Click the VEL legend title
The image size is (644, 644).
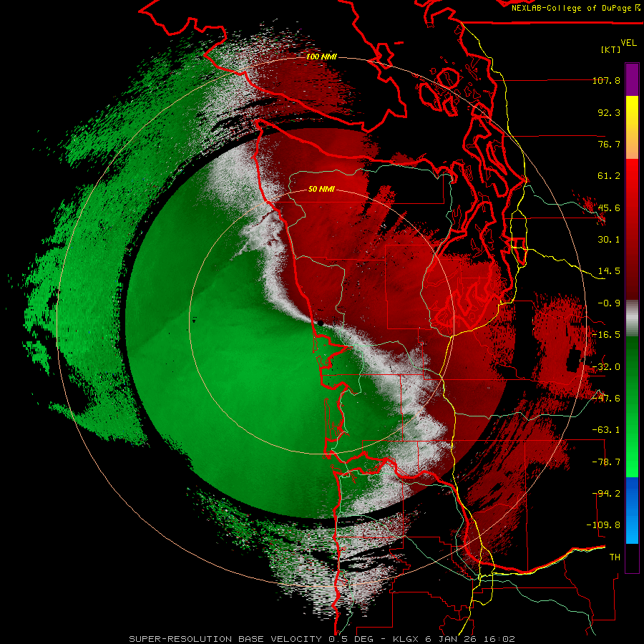pos(628,43)
